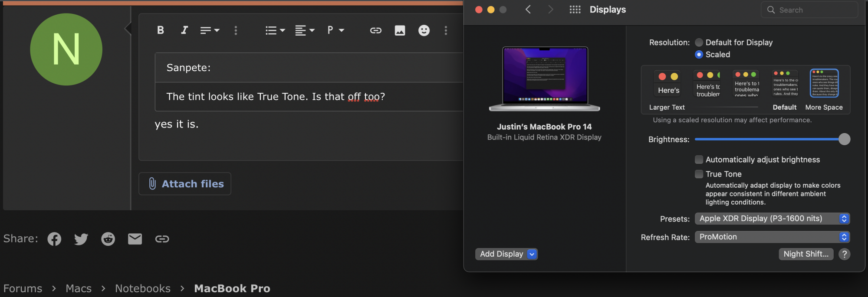
Task: Click in the reply text 'yes it is.'
Action: [x=177, y=124]
